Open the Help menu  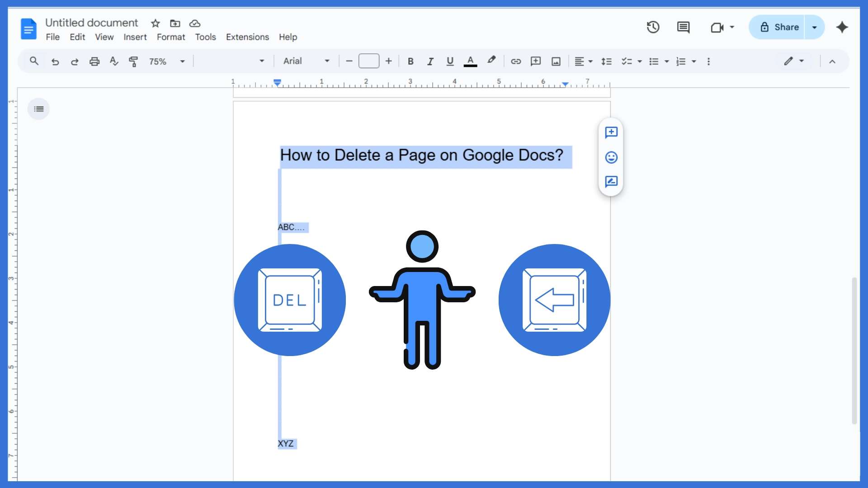[x=288, y=37]
